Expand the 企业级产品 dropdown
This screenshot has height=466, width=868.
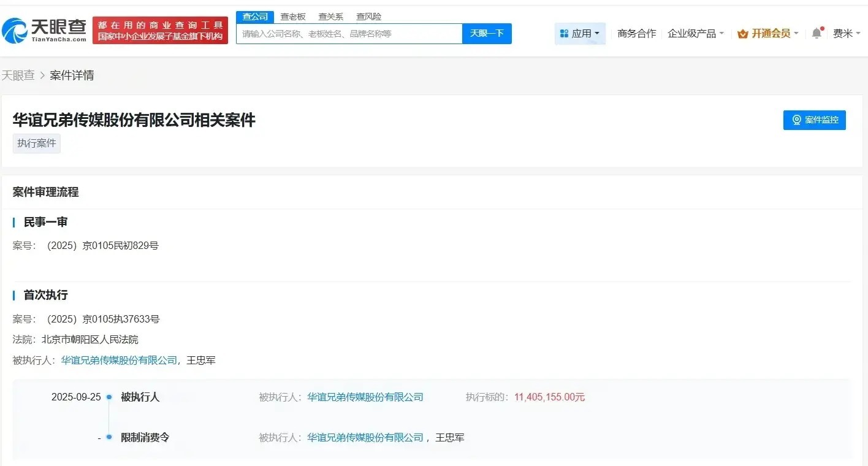tap(695, 34)
